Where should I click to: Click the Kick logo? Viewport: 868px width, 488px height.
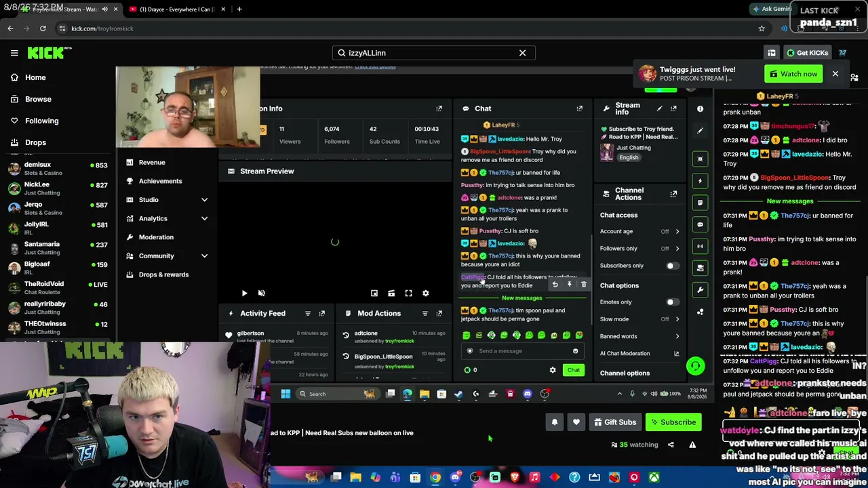point(49,53)
